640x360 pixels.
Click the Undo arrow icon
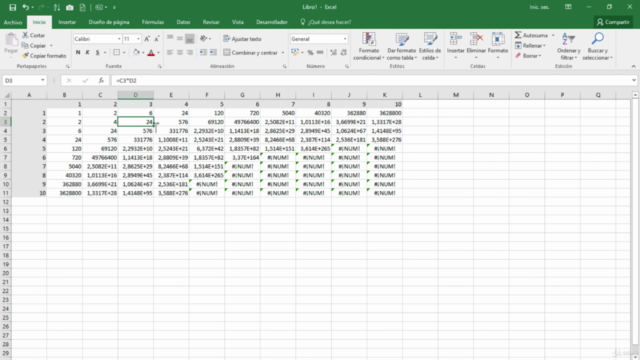pyautogui.click(x=26, y=7)
